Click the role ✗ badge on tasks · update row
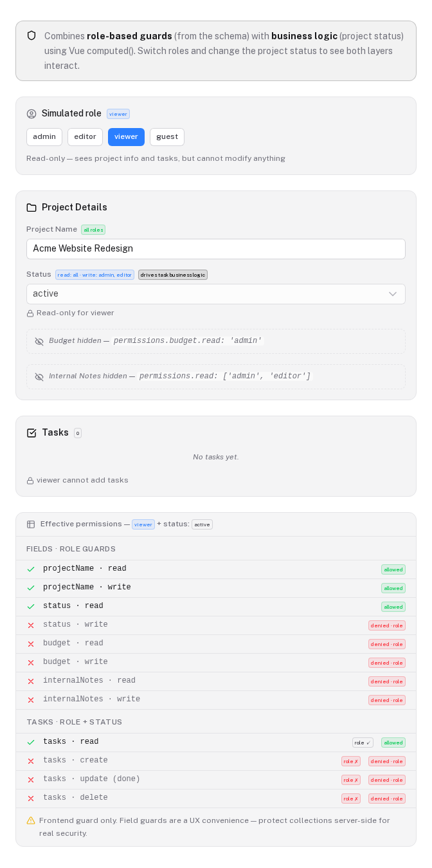 (351, 780)
